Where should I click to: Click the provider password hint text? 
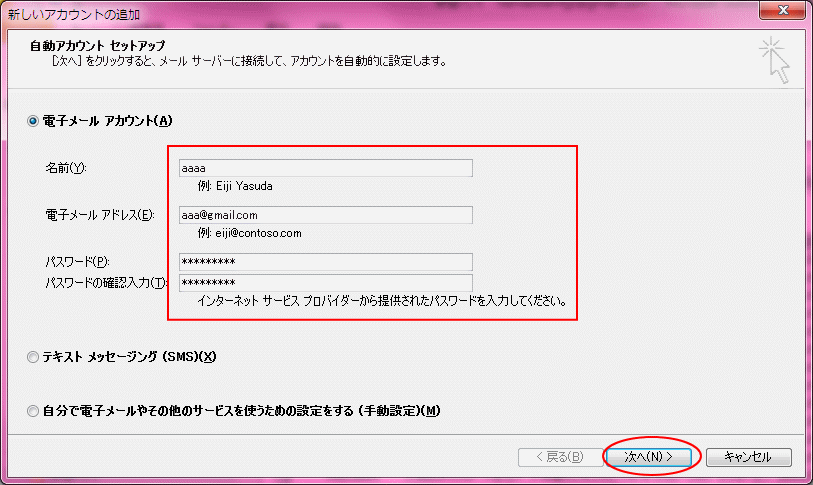pos(382,301)
